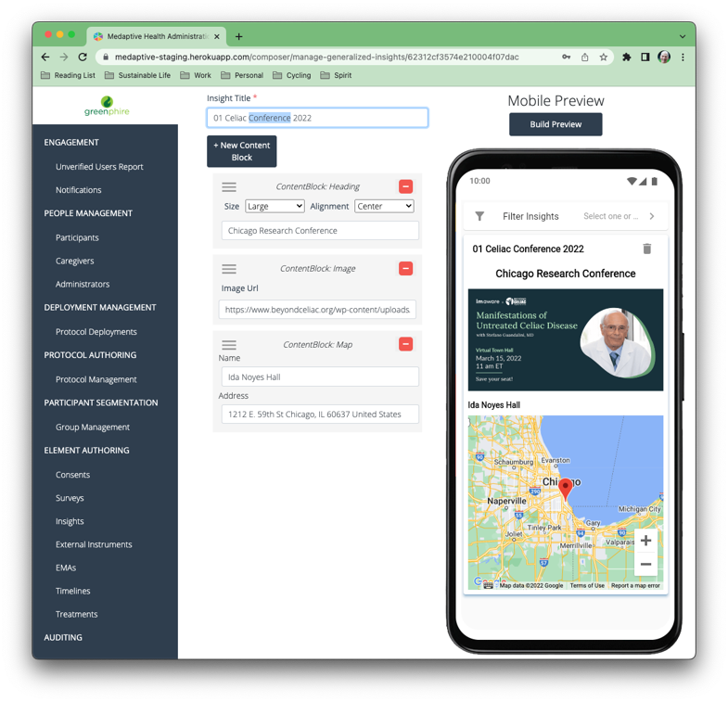The image size is (728, 702).
Task: Open Protocol Deployments
Action: point(96,332)
